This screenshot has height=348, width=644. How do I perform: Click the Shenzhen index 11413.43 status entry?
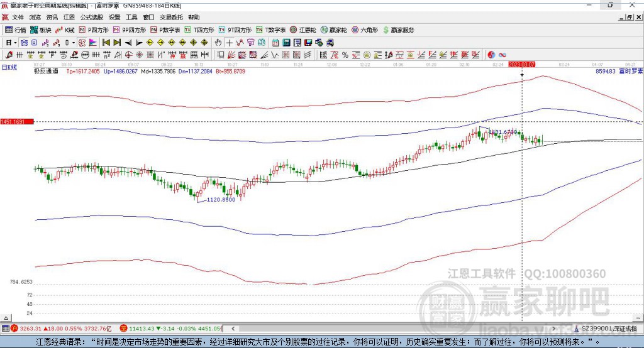[171, 329]
